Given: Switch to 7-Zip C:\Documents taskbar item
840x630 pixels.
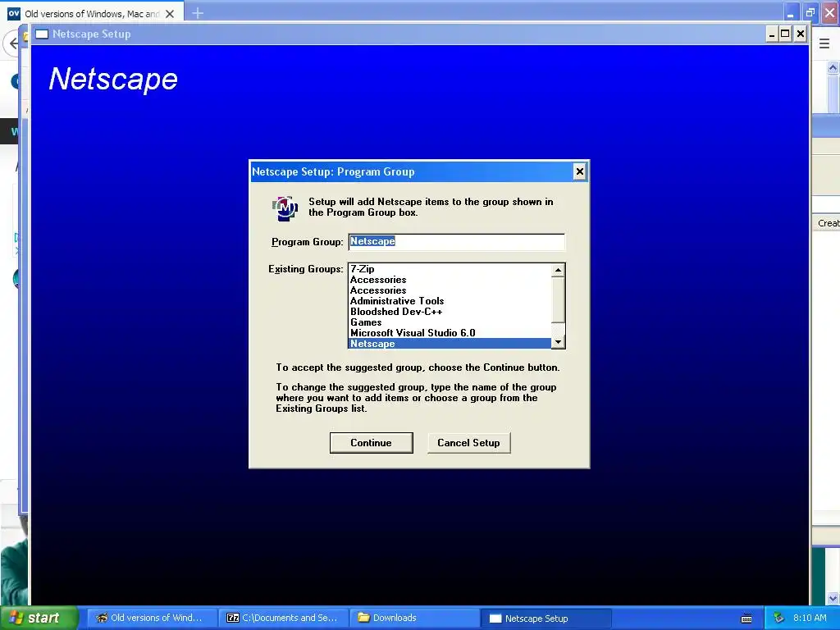Looking at the screenshot, I should [282, 618].
